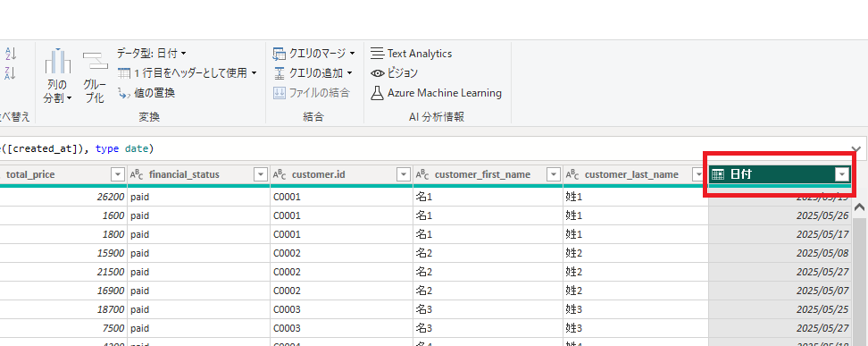This screenshot has width=868, height=346.
Task: Click the customer_first_name ABC type icon
Action: click(x=421, y=174)
